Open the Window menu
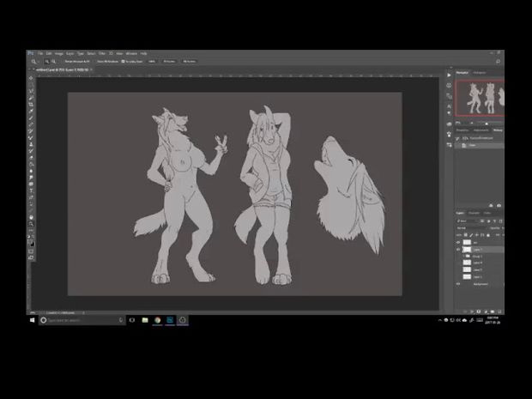The height and width of the screenshot is (399, 532). [131, 53]
